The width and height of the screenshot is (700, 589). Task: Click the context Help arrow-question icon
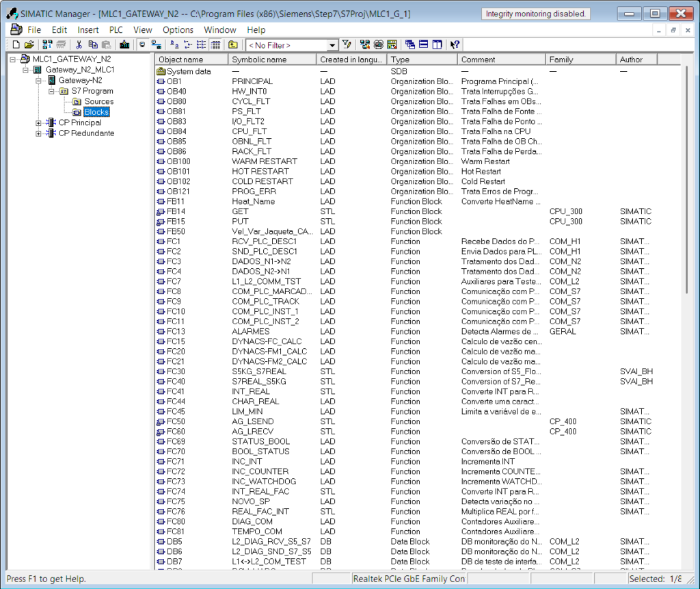pos(455,44)
